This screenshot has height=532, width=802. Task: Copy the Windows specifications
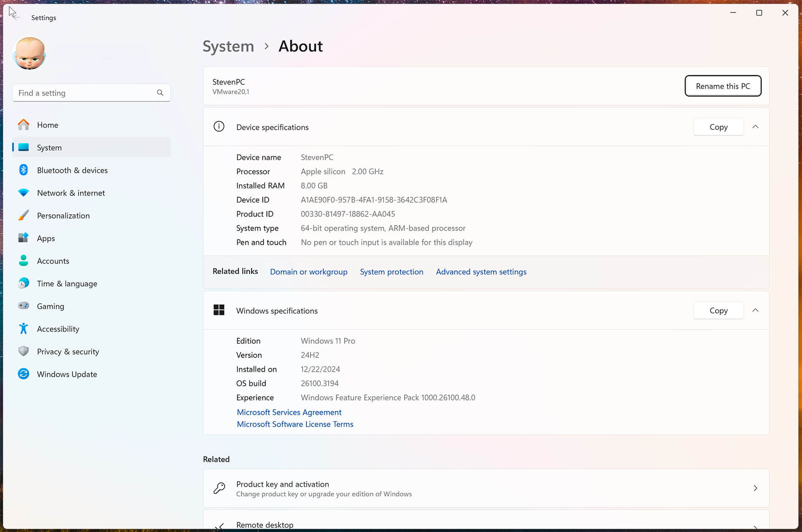point(718,310)
